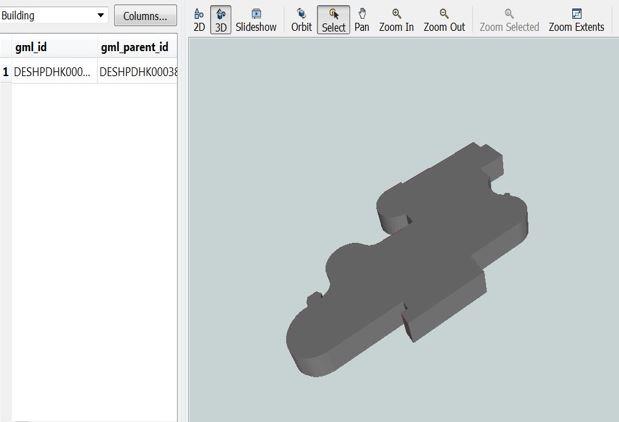The width and height of the screenshot is (619, 422).
Task: Open the Building feature type dropdown
Action: coord(53,15)
